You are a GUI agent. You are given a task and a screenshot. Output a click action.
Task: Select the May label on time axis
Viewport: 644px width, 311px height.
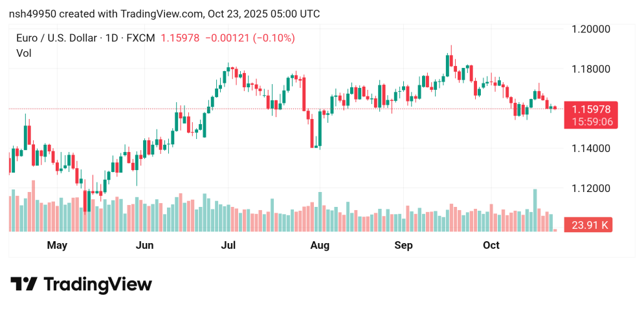(57, 246)
